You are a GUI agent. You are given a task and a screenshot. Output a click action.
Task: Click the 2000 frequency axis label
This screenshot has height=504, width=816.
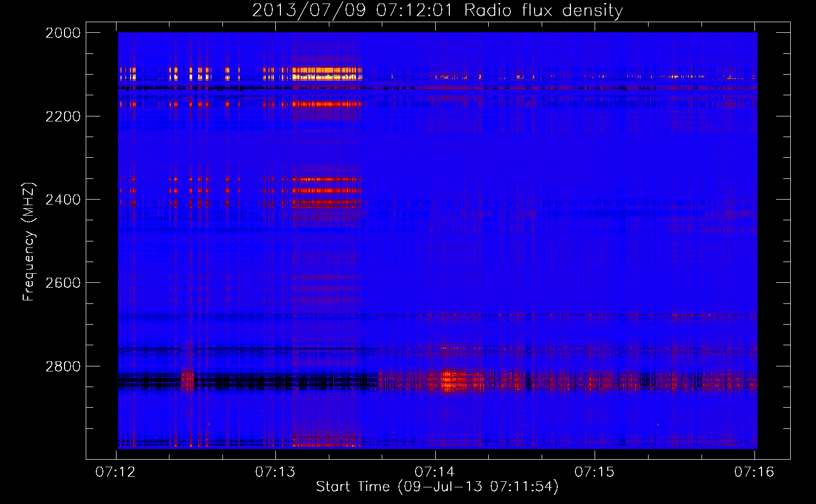click(63, 33)
